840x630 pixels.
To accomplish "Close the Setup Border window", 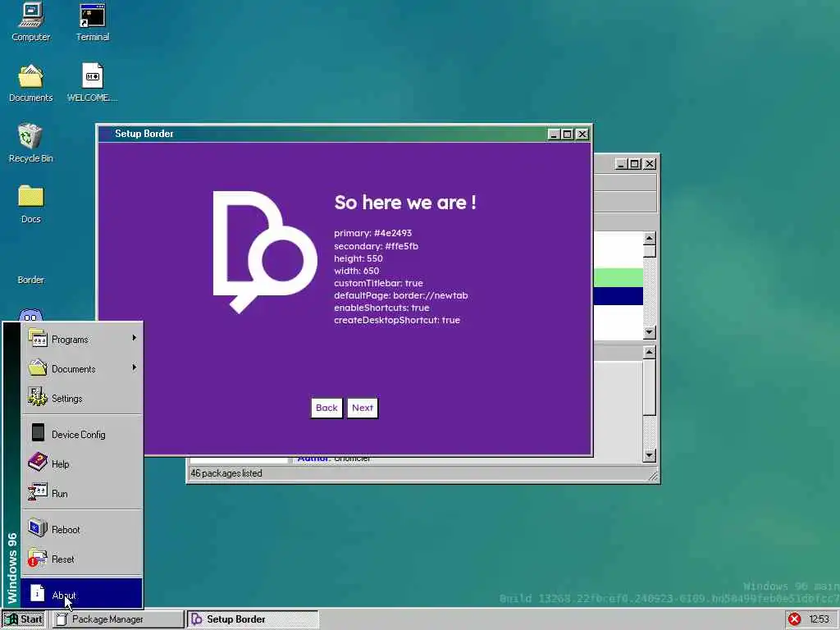I will [x=582, y=134].
